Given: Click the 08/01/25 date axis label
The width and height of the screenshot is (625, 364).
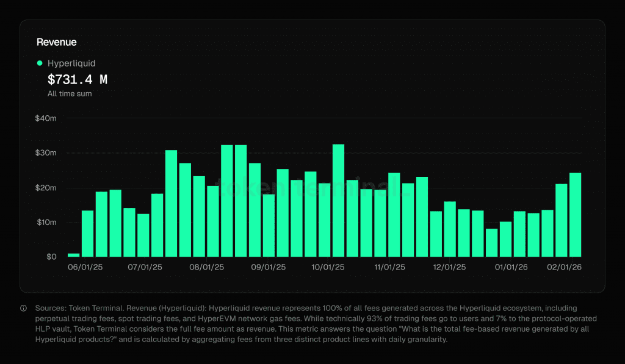Looking at the screenshot, I should (x=207, y=267).
